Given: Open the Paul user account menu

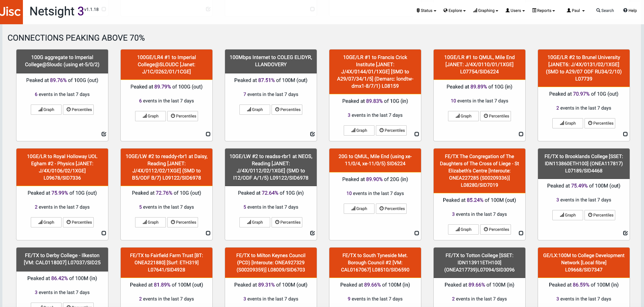Looking at the screenshot, I should click(576, 11).
